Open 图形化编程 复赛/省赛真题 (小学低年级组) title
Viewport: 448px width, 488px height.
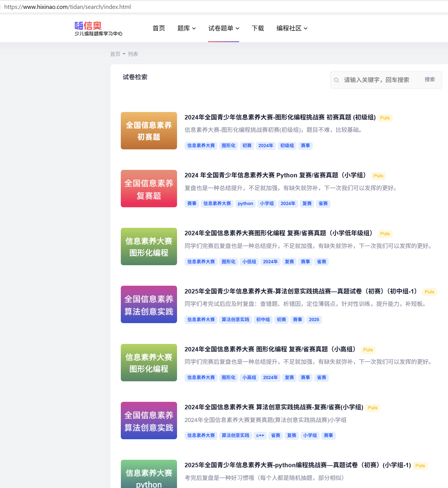[279, 233]
